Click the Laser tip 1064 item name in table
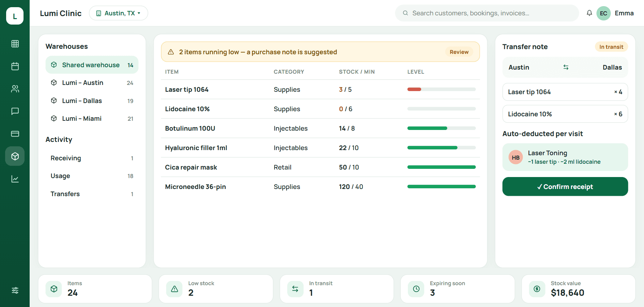The height and width of the screenshot is (307, 644). coord(187,89)
